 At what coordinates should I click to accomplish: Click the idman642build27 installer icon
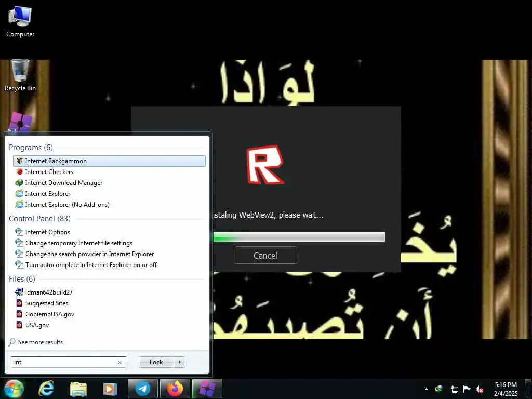click(19, 292)
